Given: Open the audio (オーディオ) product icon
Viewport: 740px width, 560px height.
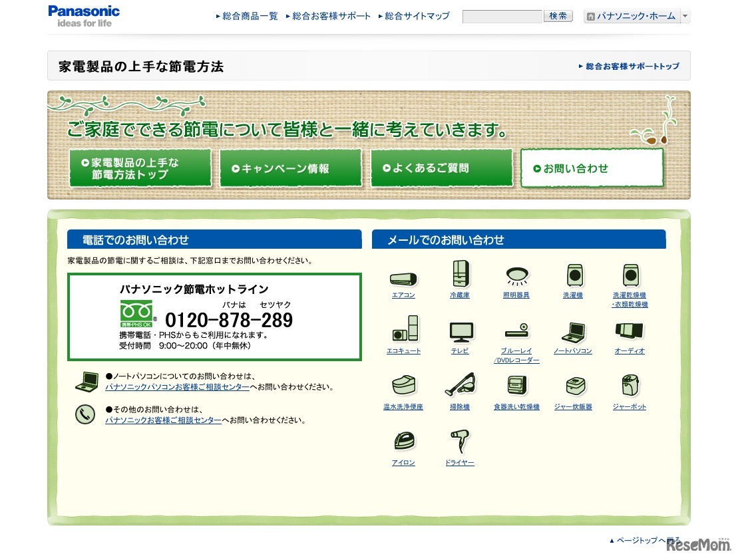Looking at the screenshot, I should (x=630, y=331).
